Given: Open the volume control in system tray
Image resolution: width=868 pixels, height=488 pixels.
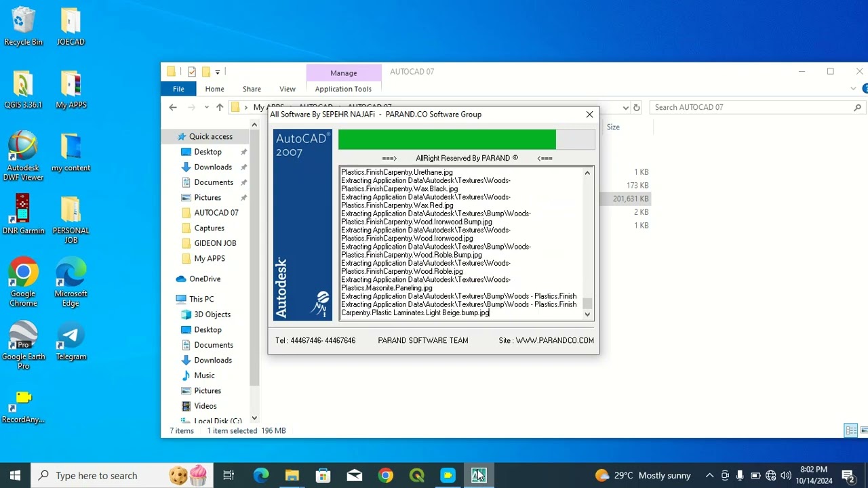Looking at the screenshot, I should [786, 475].
